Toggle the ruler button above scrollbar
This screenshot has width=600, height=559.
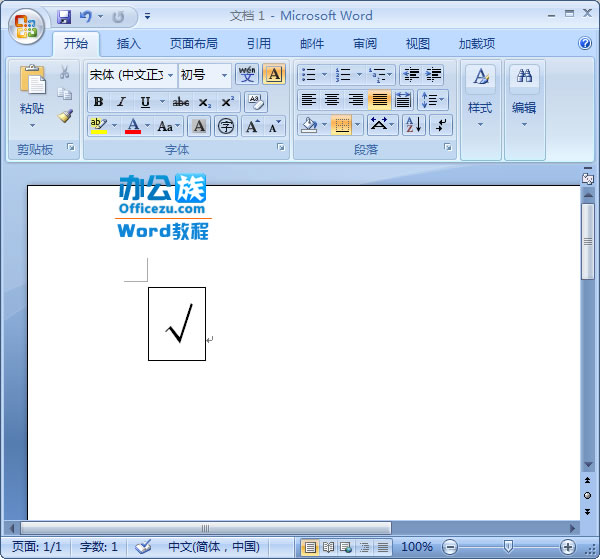click(588, 179)
